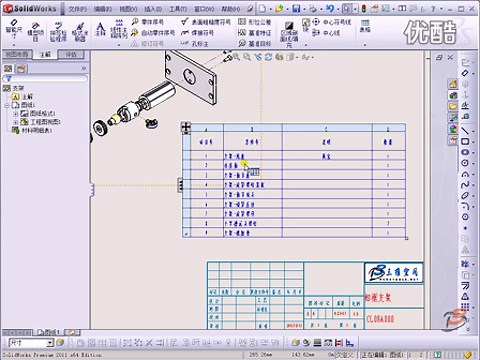Click the Open file folder icon
480x360 pixels.
pos(279,8)
